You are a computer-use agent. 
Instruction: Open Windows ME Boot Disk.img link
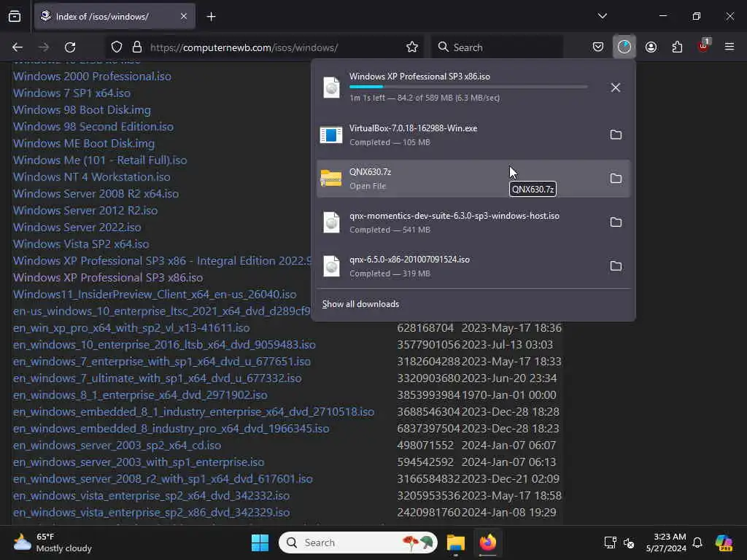click(84, 144)
